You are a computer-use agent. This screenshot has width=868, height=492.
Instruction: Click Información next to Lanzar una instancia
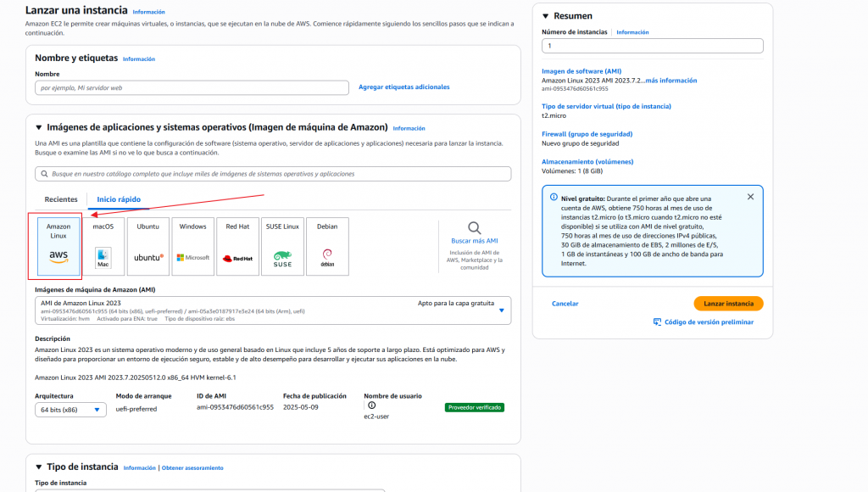click(x=149, y=12)
